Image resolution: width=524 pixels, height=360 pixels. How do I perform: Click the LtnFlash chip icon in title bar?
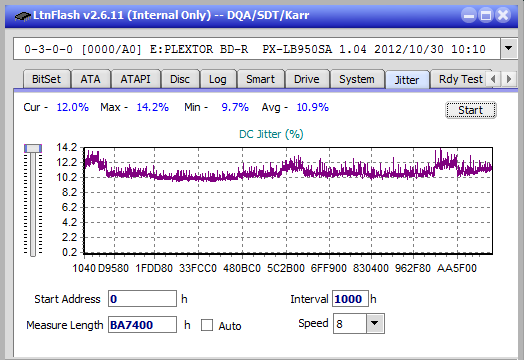point(23,16)
